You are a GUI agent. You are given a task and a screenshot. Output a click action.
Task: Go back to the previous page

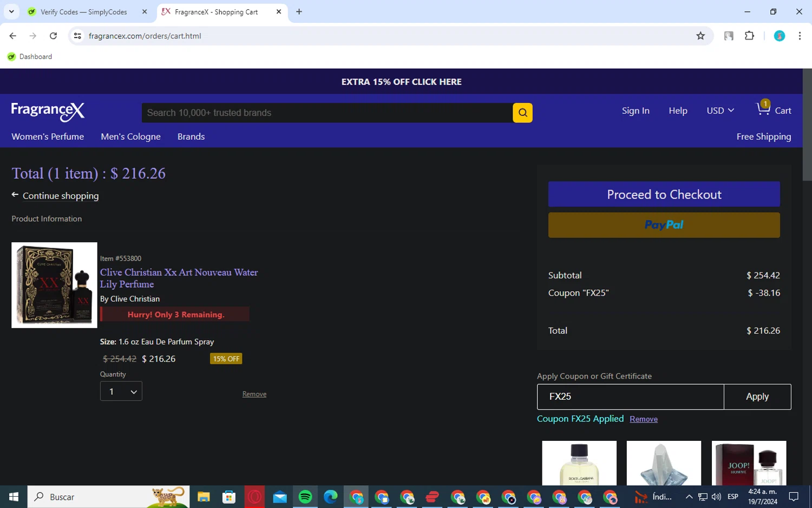pos(12,36)
